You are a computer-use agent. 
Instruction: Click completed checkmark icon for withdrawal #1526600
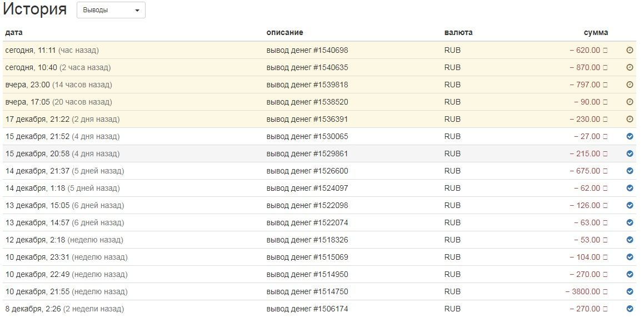[x=630, y=171]
